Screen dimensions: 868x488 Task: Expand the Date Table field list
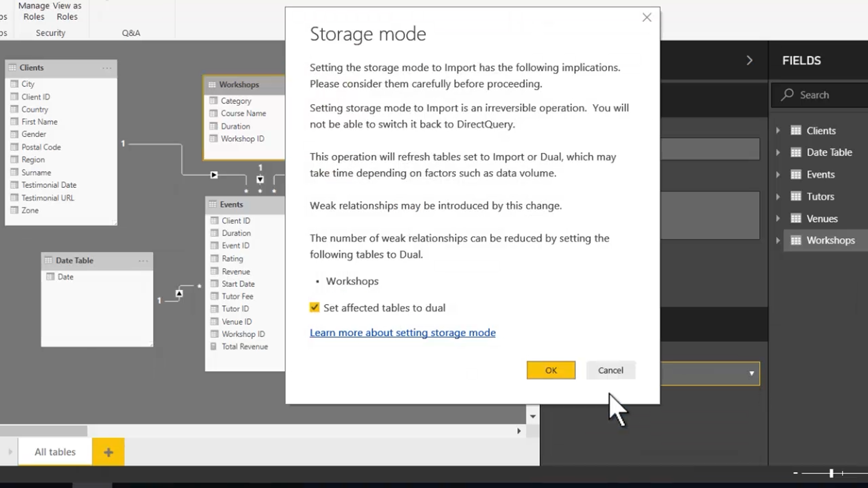(x=778, y=153)
